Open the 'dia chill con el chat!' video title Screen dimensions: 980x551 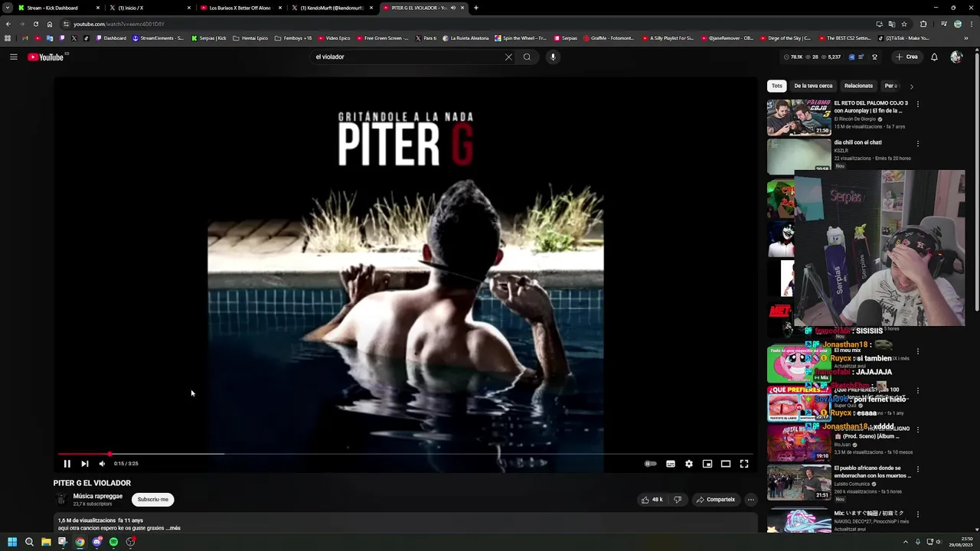coord(857,142)
